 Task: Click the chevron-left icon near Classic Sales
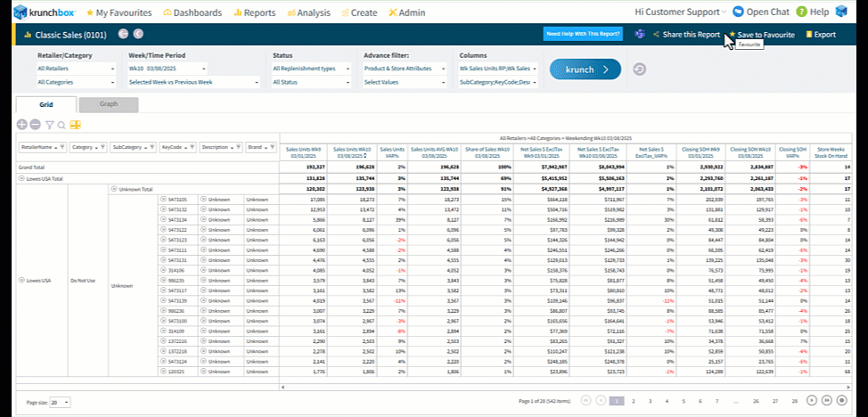pyautogui.click(x=138, y=35)
